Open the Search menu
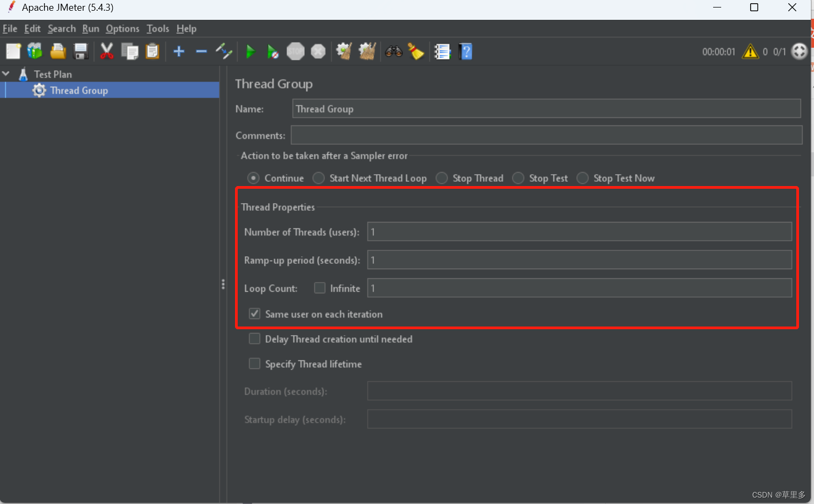This screenshot has width=814, height=504. pyautogui.click(x=62, y=28)
